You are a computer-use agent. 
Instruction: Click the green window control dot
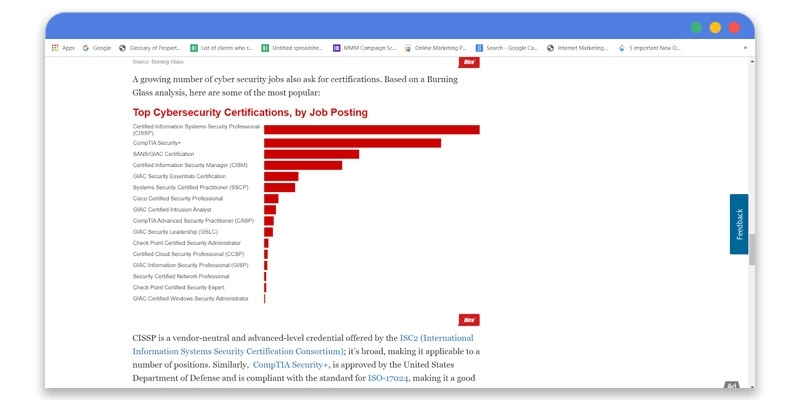[696, 28]
